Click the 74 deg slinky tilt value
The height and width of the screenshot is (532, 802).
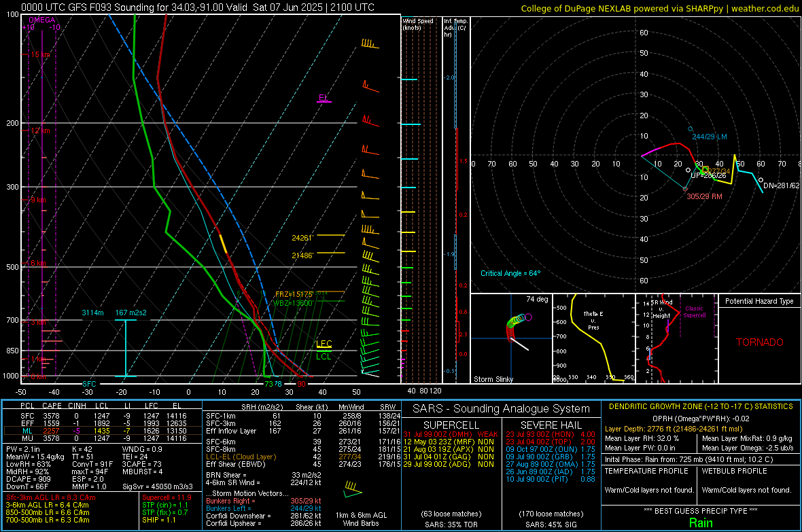tap(537, 299)
